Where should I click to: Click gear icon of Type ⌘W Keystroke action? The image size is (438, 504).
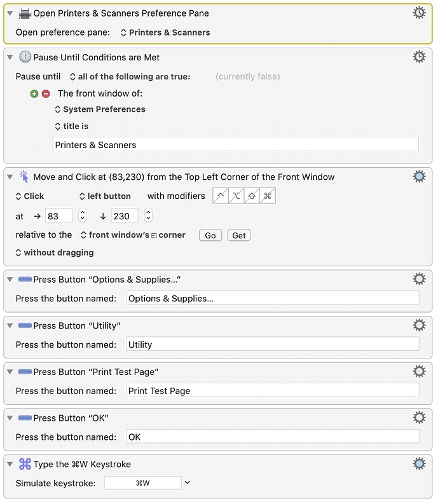click(419, 463)
